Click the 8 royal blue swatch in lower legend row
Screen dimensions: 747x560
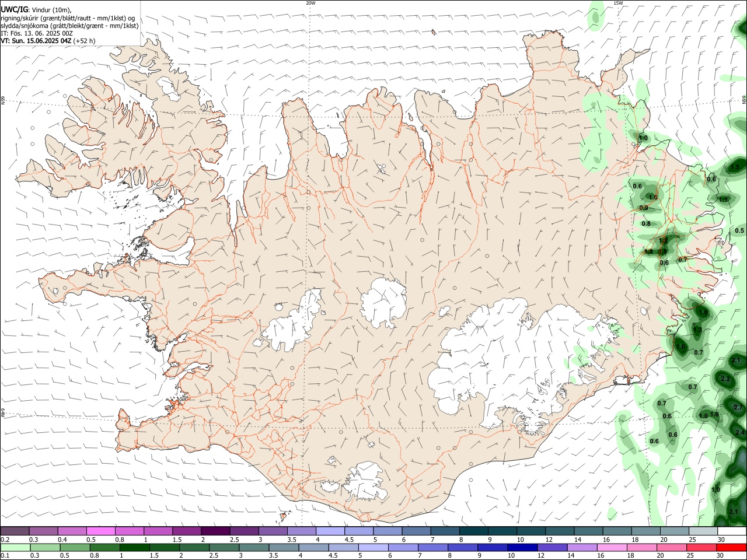point(463,547)
